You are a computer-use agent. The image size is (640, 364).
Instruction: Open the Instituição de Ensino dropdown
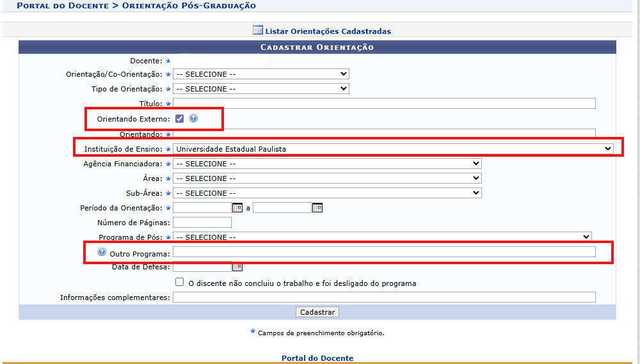click(393, 149)
